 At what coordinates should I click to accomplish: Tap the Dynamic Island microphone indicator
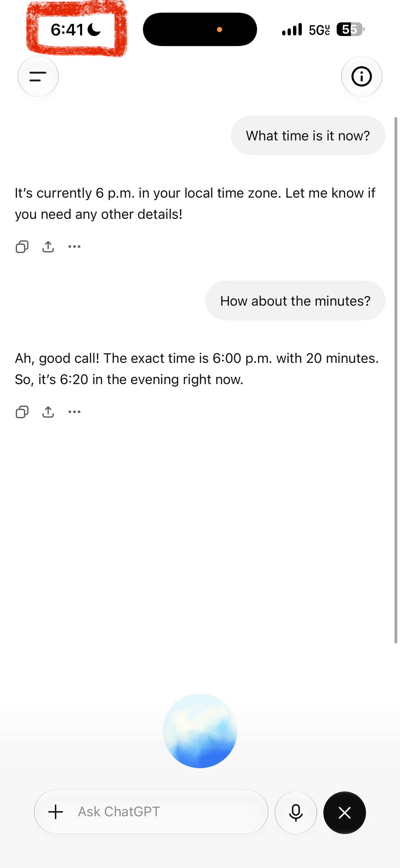tap(220, 30)
